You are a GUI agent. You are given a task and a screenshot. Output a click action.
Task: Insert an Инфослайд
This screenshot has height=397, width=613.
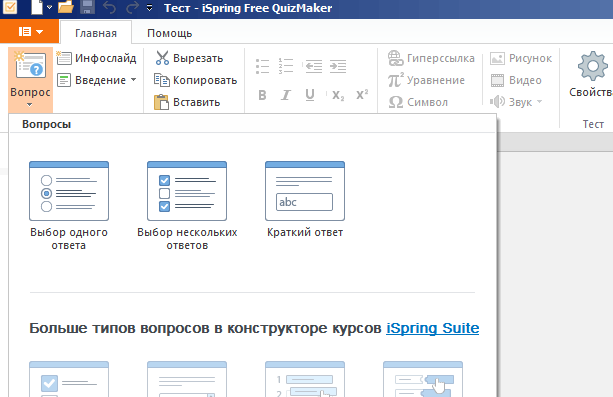pyautogui.click(x=97, y=58)
